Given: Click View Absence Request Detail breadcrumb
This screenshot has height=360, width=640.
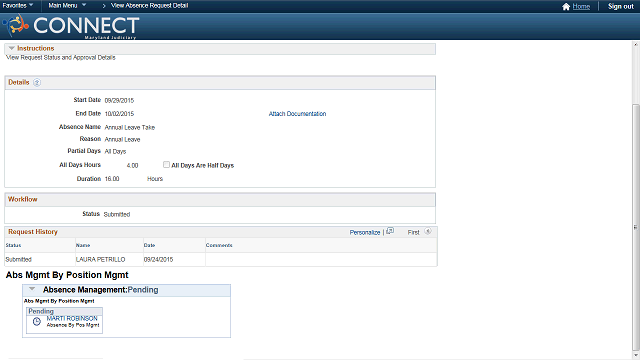Looking at the screenshot, I should 149,6.
